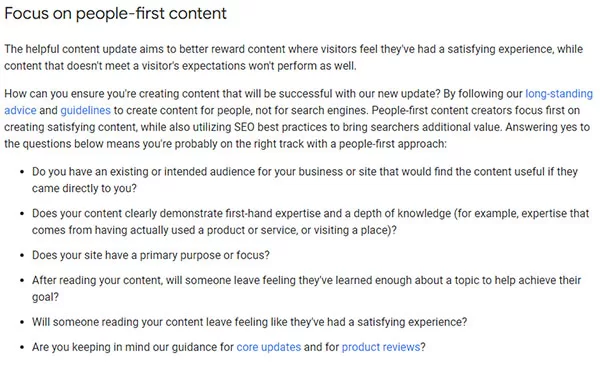Select the bullet about existing or intended audience
Screen dimensions: 600x369
(x=305, y=180)
